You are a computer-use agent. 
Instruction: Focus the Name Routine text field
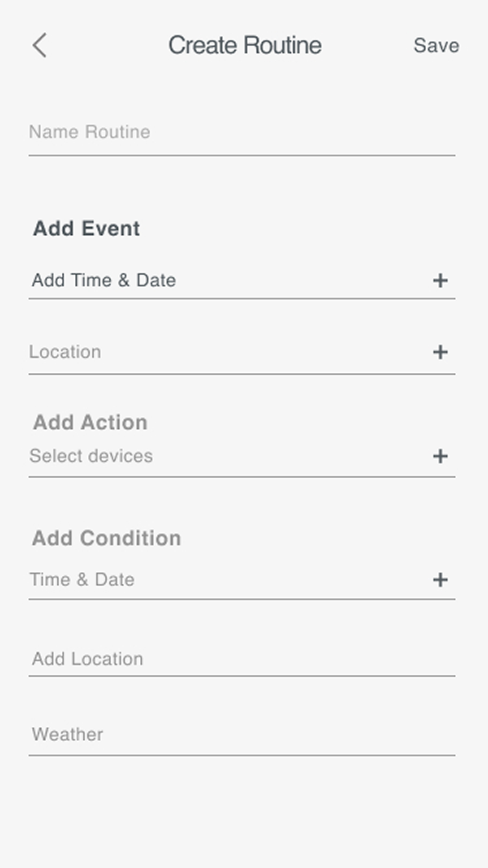pos(241,133)
